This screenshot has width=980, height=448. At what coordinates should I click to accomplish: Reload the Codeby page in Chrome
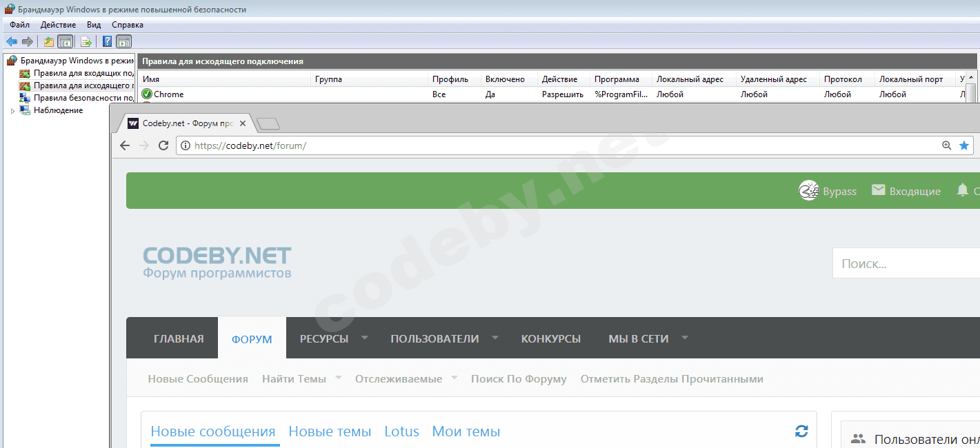163,145
